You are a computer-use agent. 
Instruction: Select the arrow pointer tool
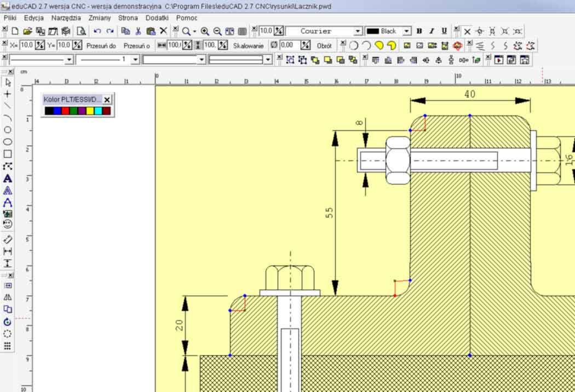(8, 82)
